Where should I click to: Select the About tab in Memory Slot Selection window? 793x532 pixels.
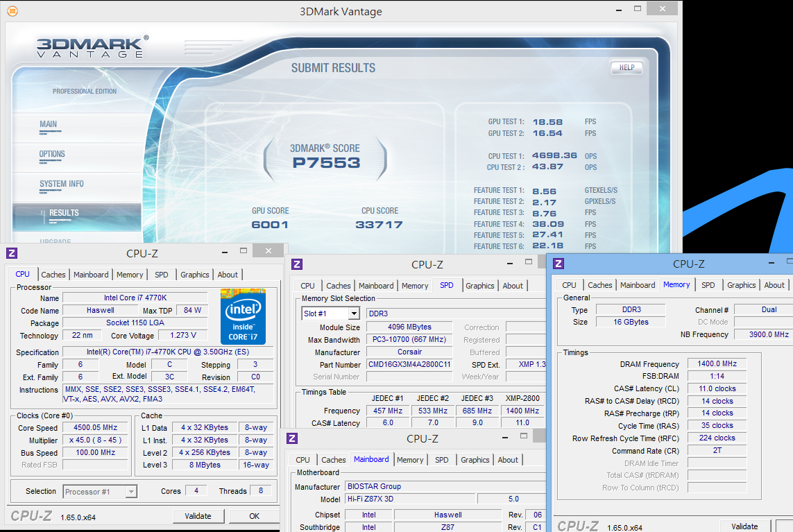pos(513,286)
